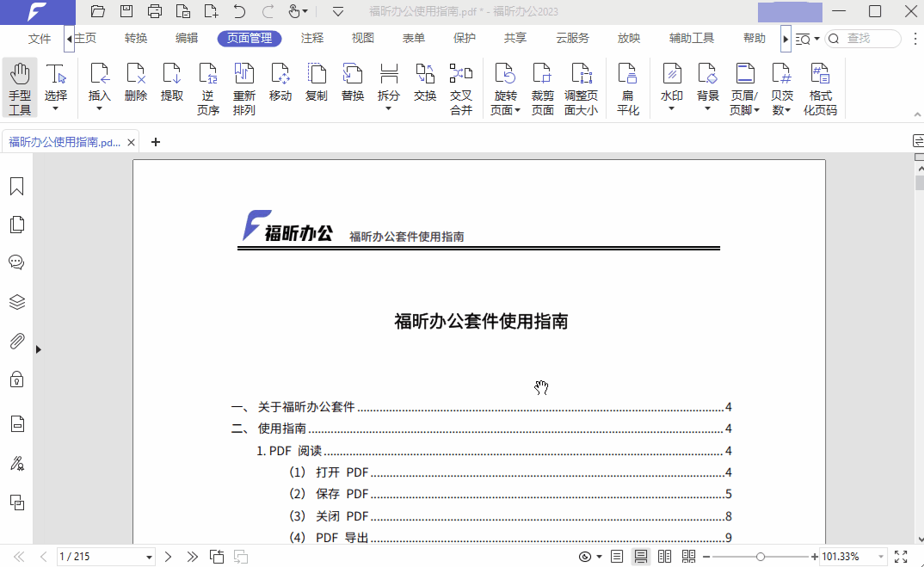Apply 扁平化 flatten to the document
Image resolution: width=924 pixels, height=567 pixels.
click(x=628, y=83)
